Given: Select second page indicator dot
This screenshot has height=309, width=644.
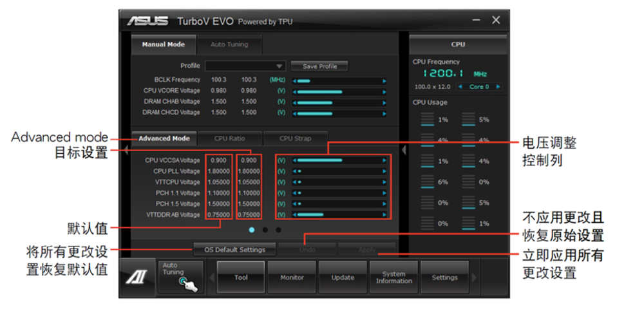Looking at the screenshot, I should (265, 230).
